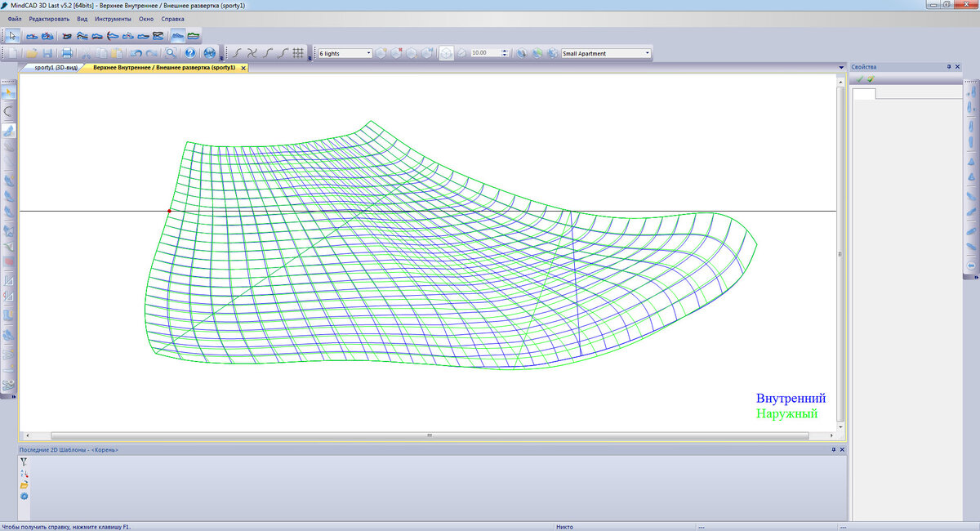The width and height of the screenshot is (980, 531).
Task: Open the Zoom magnifier tool
Action: pyautogui.click(x=170, y=51)
